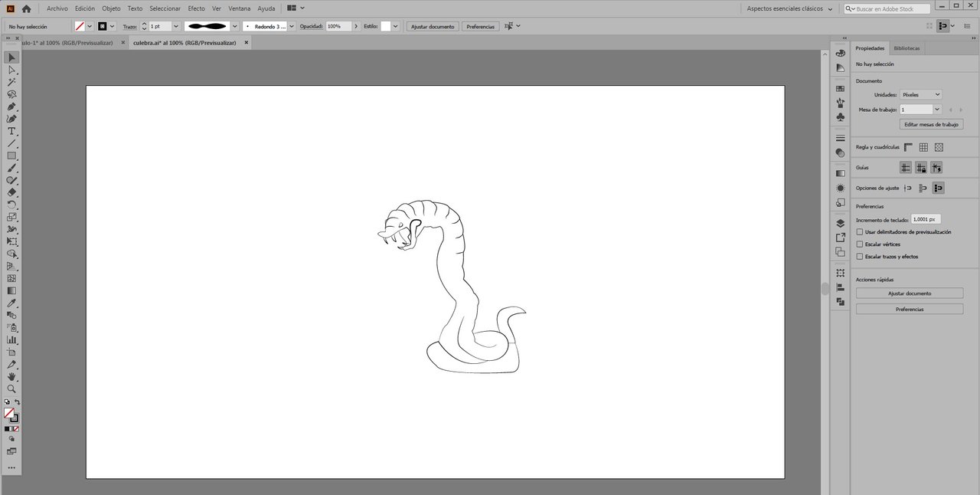
Task: Open the Asset Export panel icon
Action: pyautogui.click(x=840, y=238)
